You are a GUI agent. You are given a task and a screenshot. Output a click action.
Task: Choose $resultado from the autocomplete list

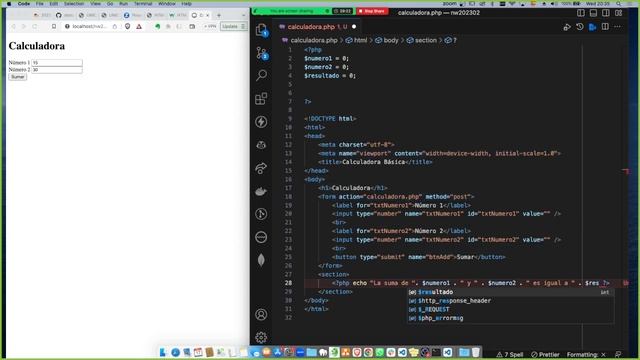click(x=510, y=292)
